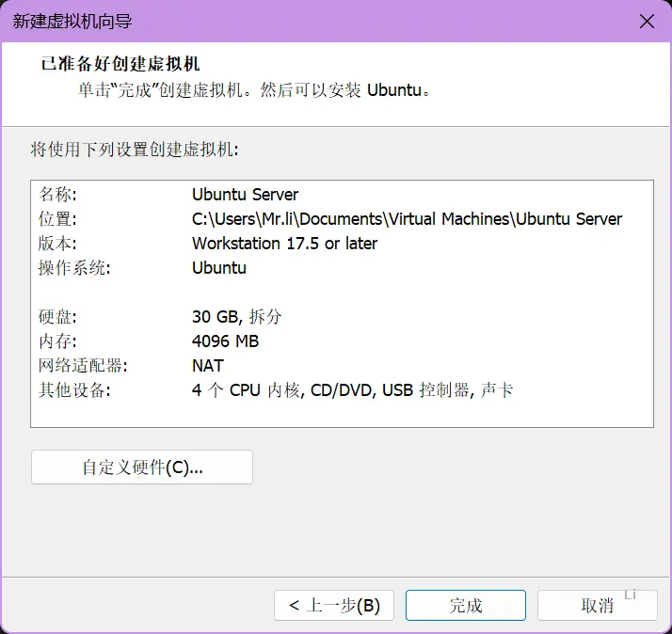Click the 其他设备 row label
672x634 pixels.
pos(74,389)
